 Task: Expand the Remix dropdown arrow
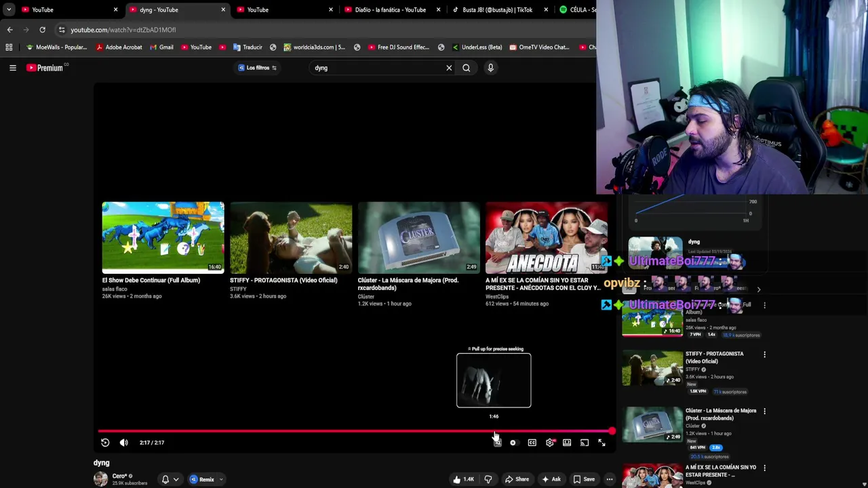[x=221, y=479]
